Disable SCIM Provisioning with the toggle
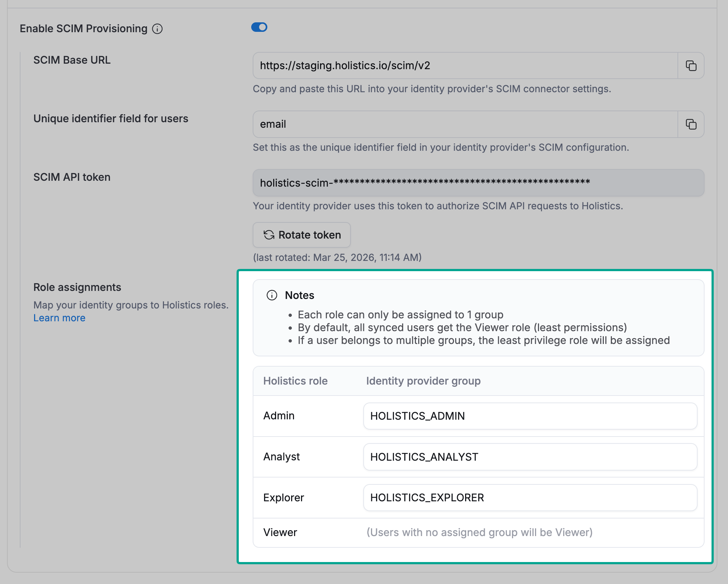Viewport: 728px width, 584px height. coord(259,27)
